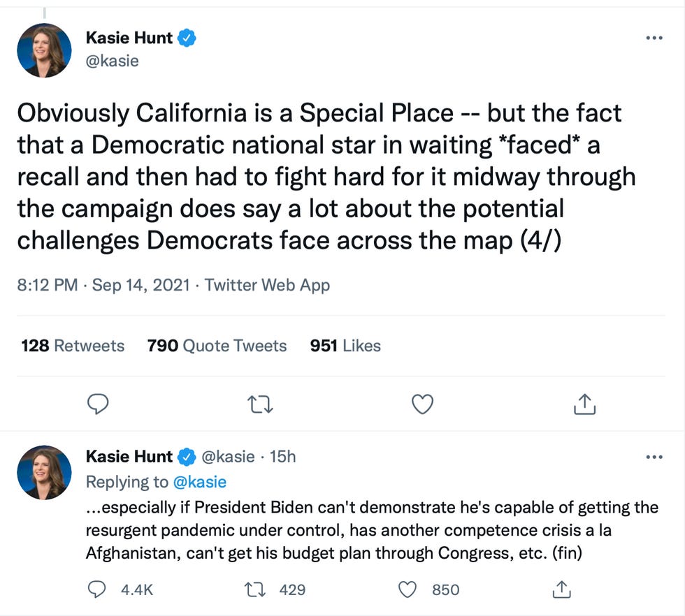Open replies on the 4.4K reply tweet

[99, 589]
